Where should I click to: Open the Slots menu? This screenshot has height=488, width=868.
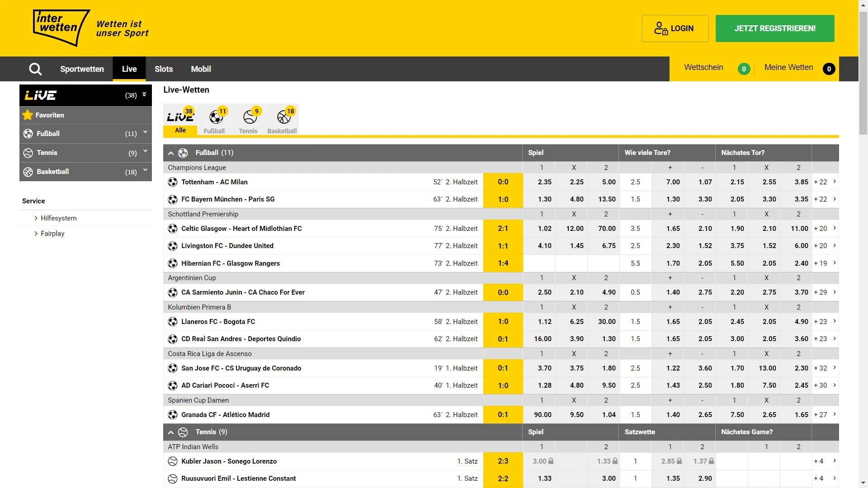(x=164, y=69)
